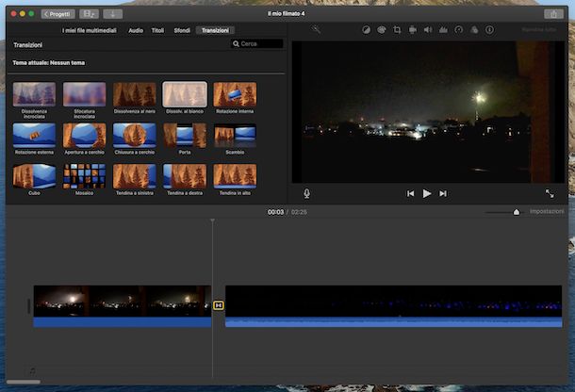
Task: Click the Cerca search field
Action: click(257, 43)
